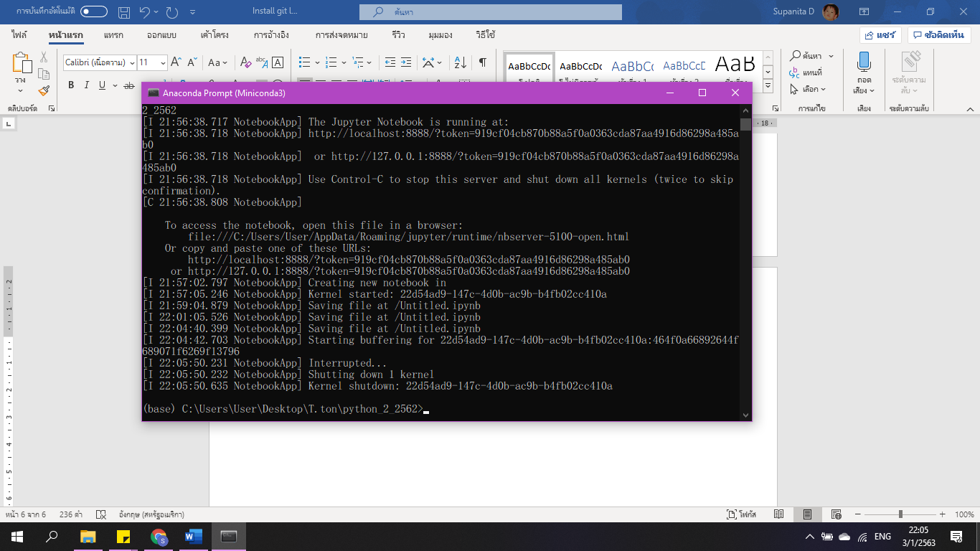Expand the numbering style dropdown
Image resolution: width=980 pixels, height=551 pixels.
(343, 62)
